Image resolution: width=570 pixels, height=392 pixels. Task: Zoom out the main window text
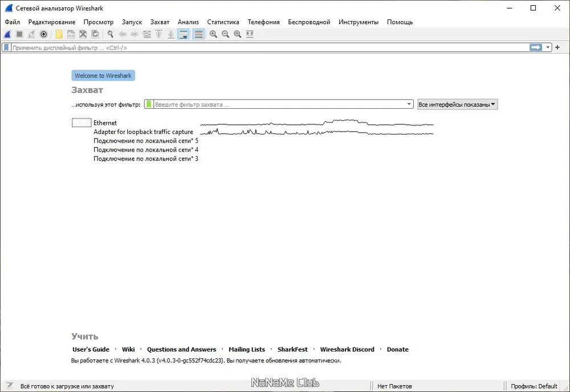(225, 34)
